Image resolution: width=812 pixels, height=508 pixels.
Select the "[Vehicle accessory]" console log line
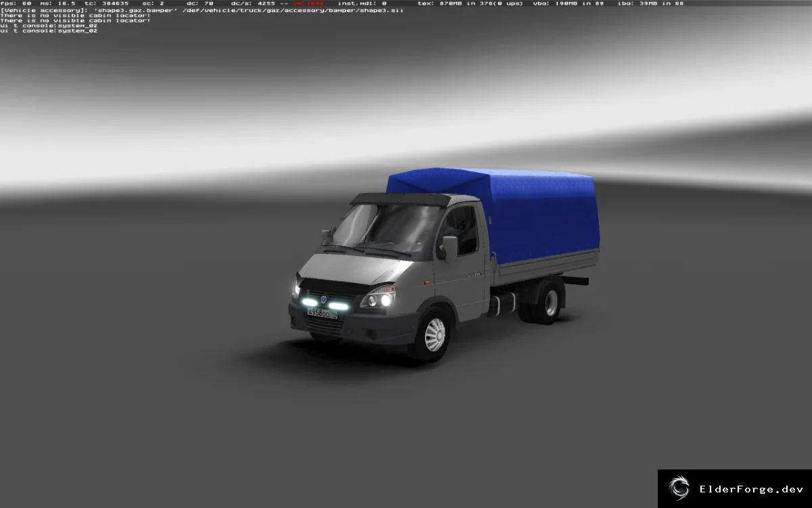click(202, 11)
